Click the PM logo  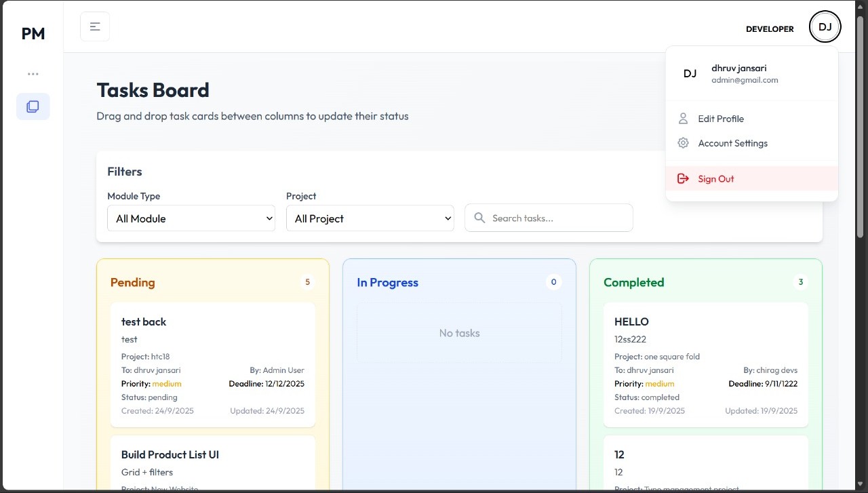pyautogui.click(x=33, y=33)
